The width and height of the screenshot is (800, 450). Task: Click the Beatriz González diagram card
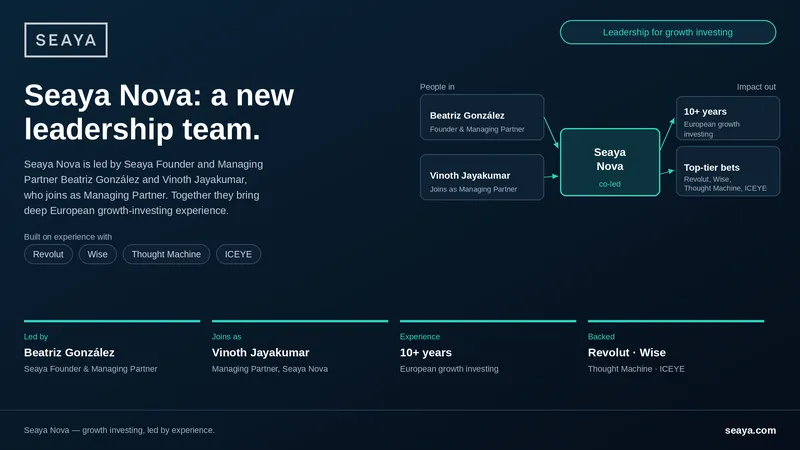482,117
